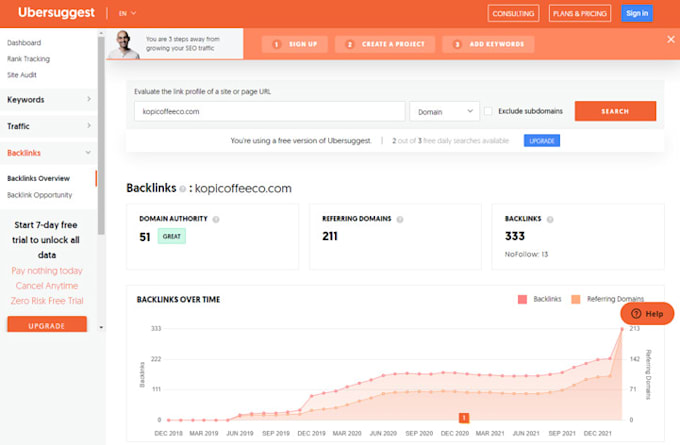
Task: Open Rank Tracking in the sidebar
Action: coord(28,59)
